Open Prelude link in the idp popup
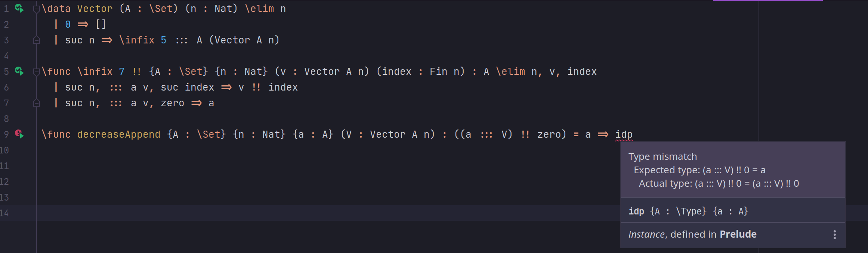Screen dimensions: 868x253 click(x=738, y=234)
